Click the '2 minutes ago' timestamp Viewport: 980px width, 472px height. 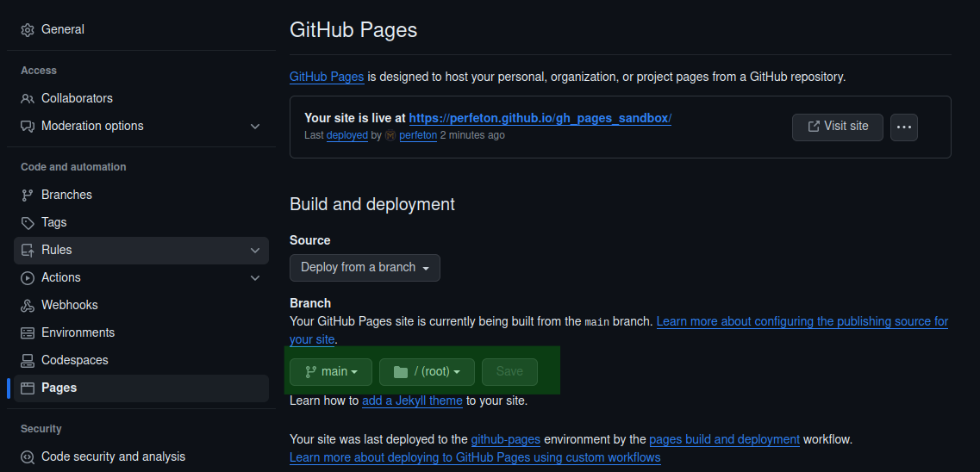click(x=472, y=135)
